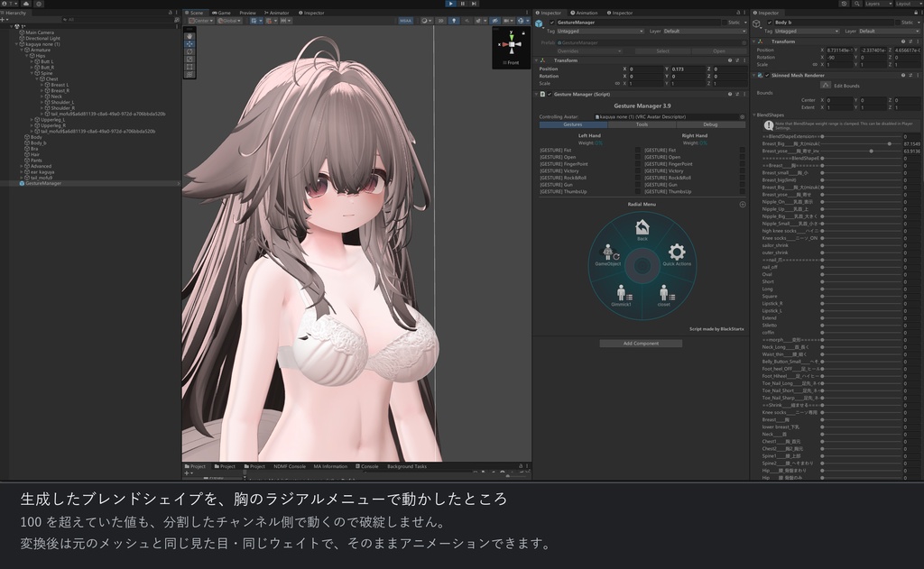Image resolution: width=924 pixels, height=569 pixels.
Task: Click the Edit Bounds icon button
Action: pyautogui.click(x=826, y=86)
